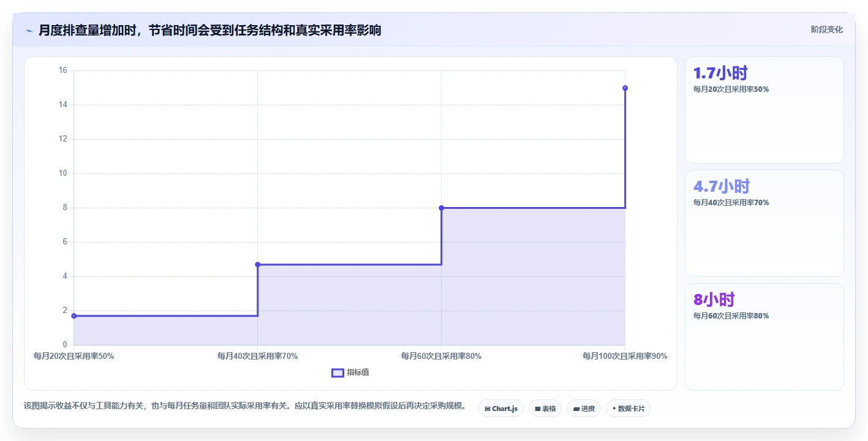Click the 阶段变化 label in header
This screenshot has height=441, width=868.
[x=827, y=29]
